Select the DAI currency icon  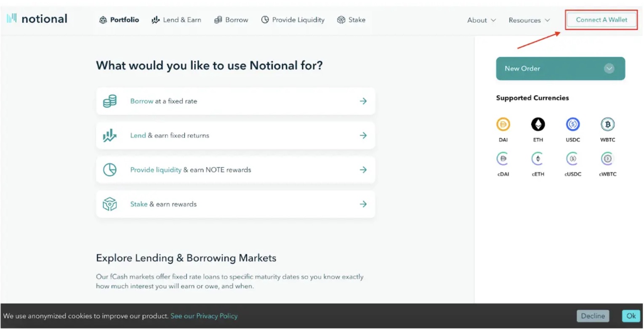pos(503,124)
